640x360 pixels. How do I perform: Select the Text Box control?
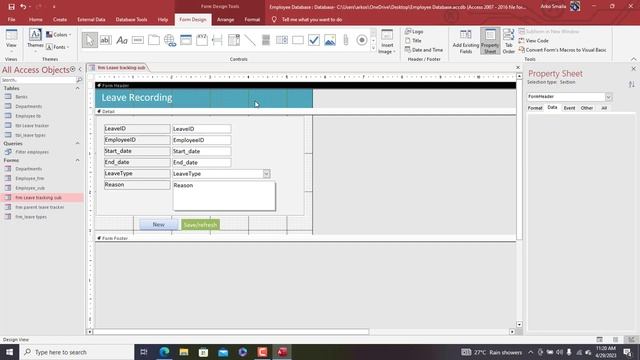click(105, 40)
